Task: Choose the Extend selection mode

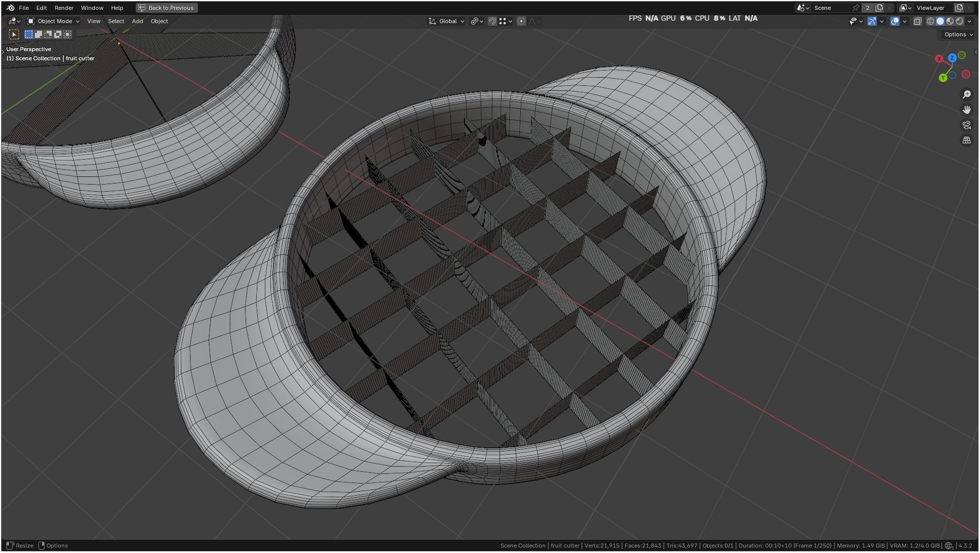Action: point(38,34)
